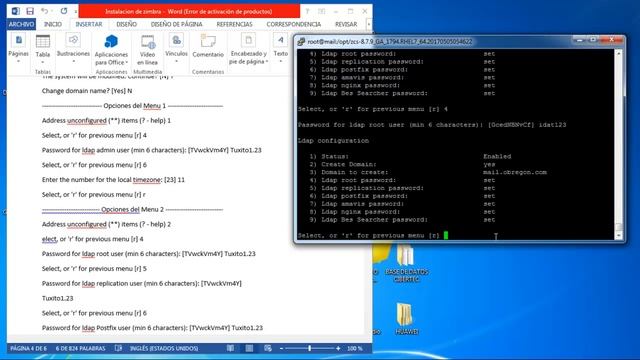Insert Vídeo en línea

pos(147,49)
